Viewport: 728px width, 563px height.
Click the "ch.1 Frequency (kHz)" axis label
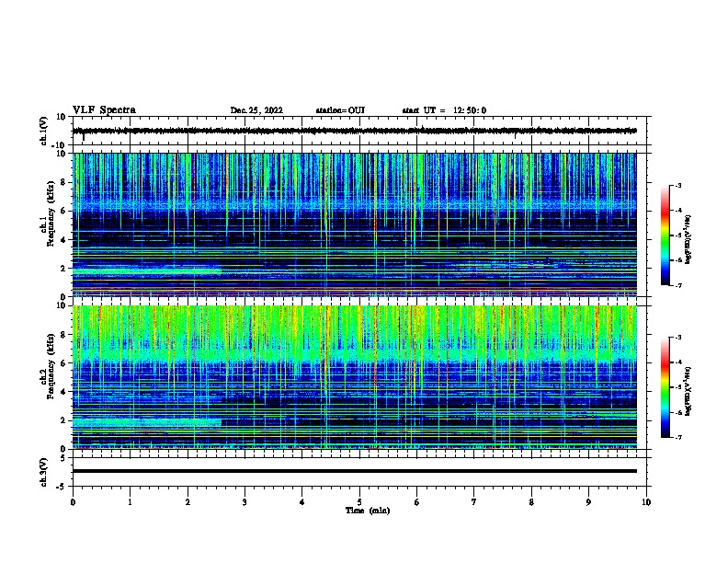pos(48,213)
